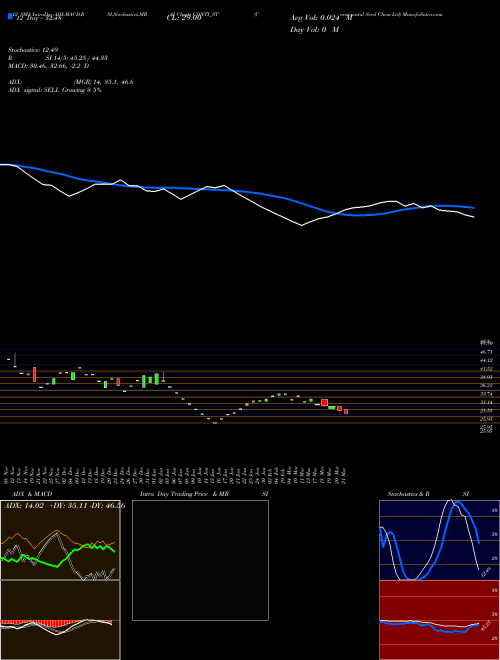Open the ADX indicator chart panel
The width and height of the screenshot is (500, 660).
click(x=60, y=540)
